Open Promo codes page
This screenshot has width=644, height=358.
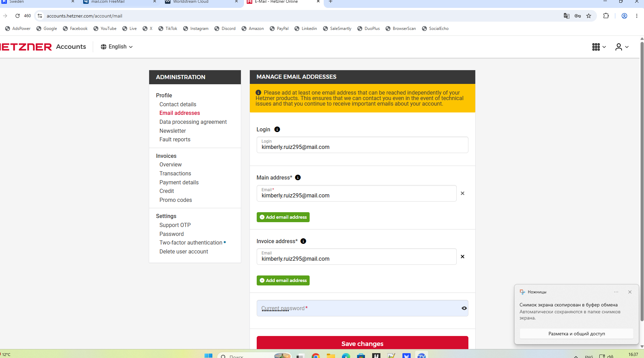point(176,200)
